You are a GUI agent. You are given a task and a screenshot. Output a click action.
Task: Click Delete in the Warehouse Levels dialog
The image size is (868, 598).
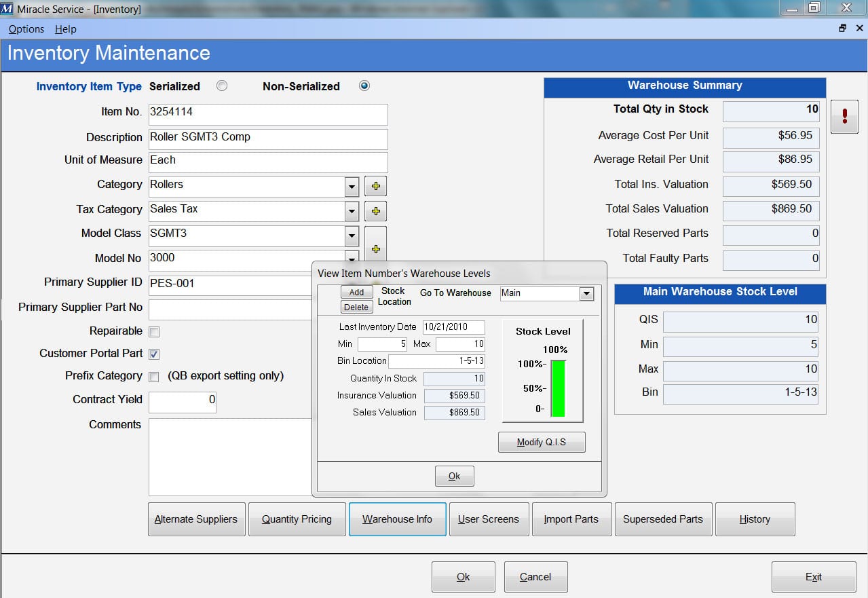click(x=356, y=307)
